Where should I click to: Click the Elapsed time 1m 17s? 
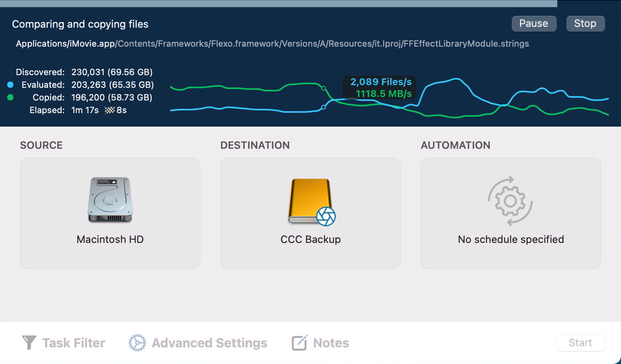pyautogui.click(x=85, y=110)
